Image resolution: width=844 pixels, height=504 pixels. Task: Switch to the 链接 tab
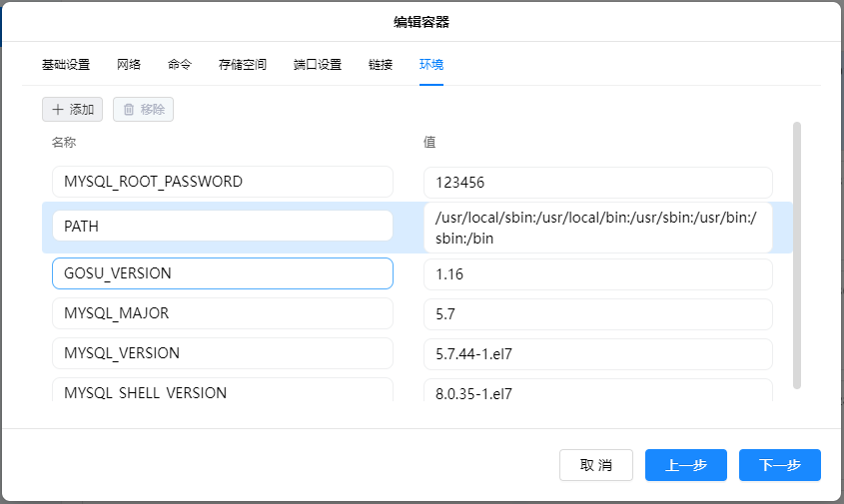tap(381, 65)
